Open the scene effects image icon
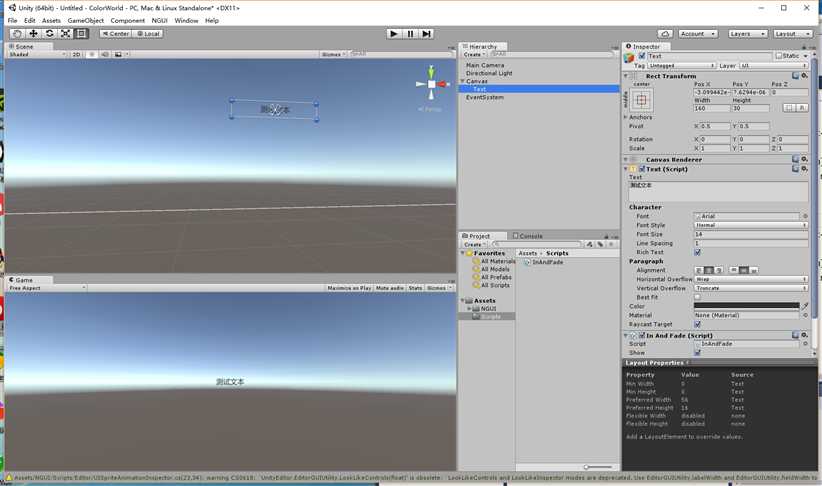Viewport: 822px width, 486px height. (118, 55)
